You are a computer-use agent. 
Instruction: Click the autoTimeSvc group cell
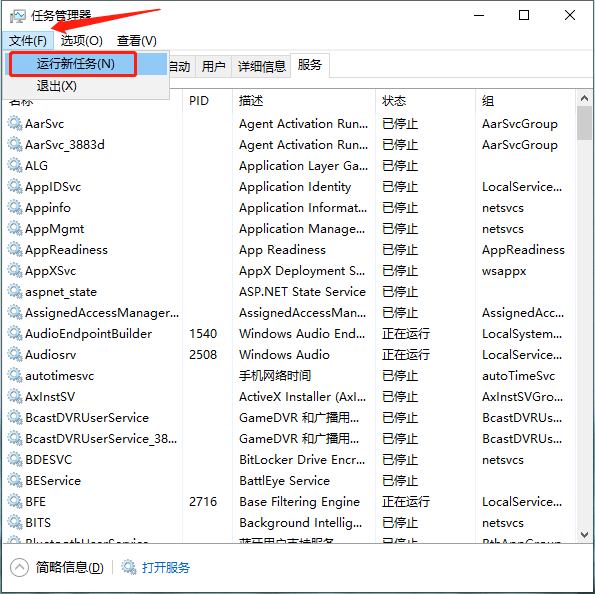[518, 376]
